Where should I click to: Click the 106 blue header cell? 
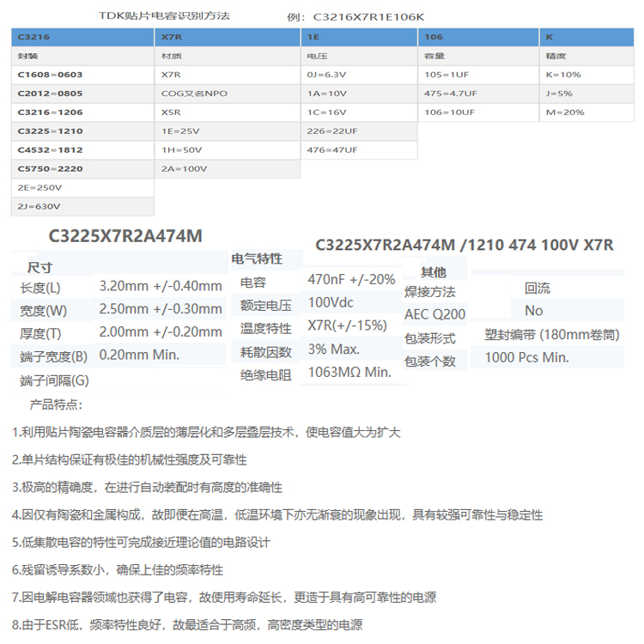coord(478,37)
